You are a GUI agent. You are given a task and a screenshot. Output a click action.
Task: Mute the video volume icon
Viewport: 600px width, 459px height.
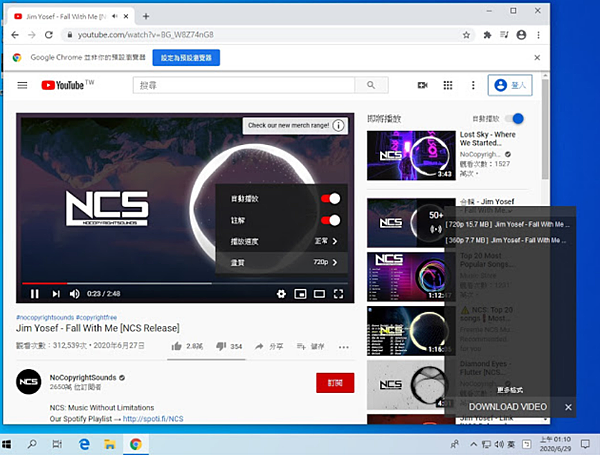pyautogui.click(x=75, y=294)
